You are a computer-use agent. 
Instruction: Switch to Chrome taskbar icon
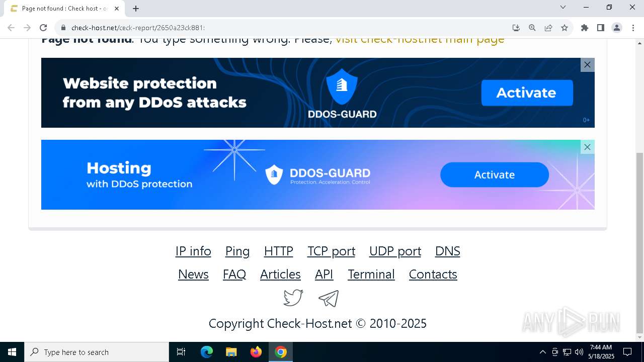pyautogui.click(x=281, y=352)
